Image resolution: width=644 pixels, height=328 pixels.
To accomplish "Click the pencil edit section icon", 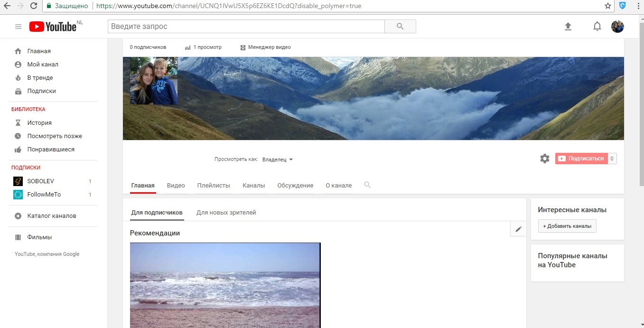I will click(518, 229).
